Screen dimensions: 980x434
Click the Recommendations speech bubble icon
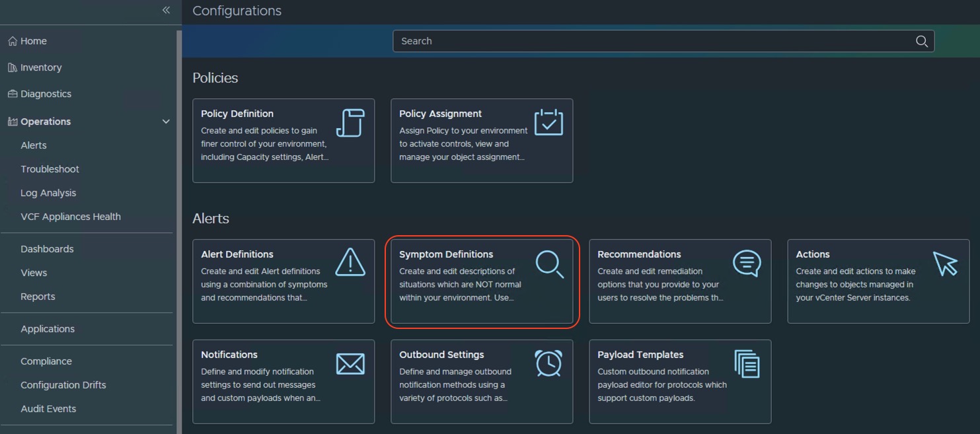747,263
